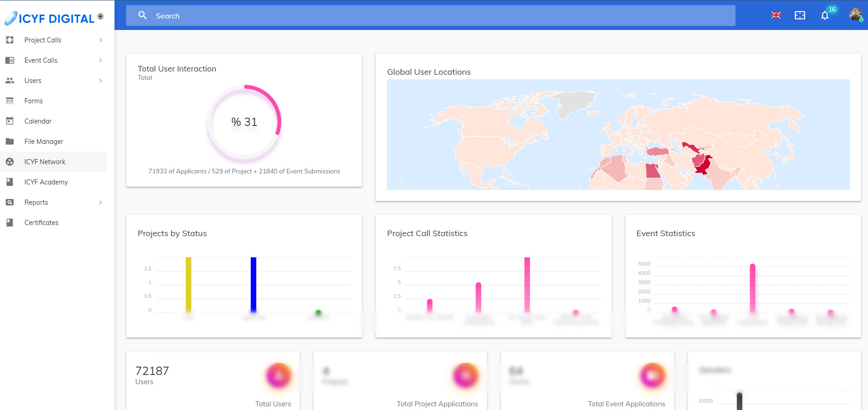868x410 pixels.
Task: Click the Certificates sidebar icon
Action: pos(10,223)
